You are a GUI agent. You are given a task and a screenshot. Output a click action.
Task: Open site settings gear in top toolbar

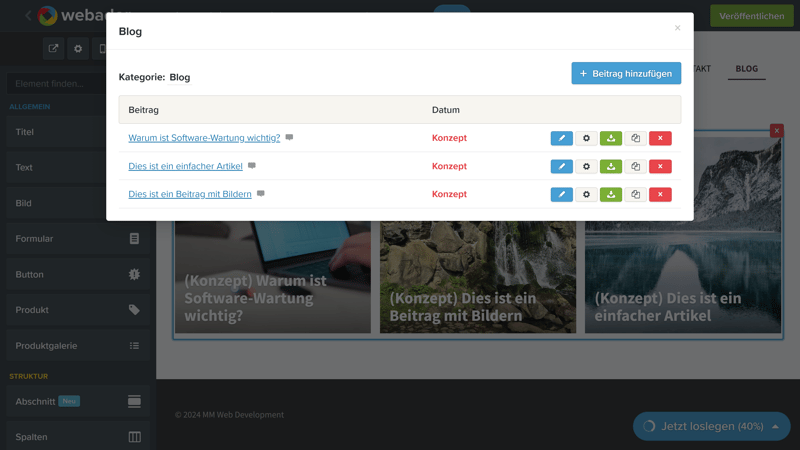click(x=78, y=48)
